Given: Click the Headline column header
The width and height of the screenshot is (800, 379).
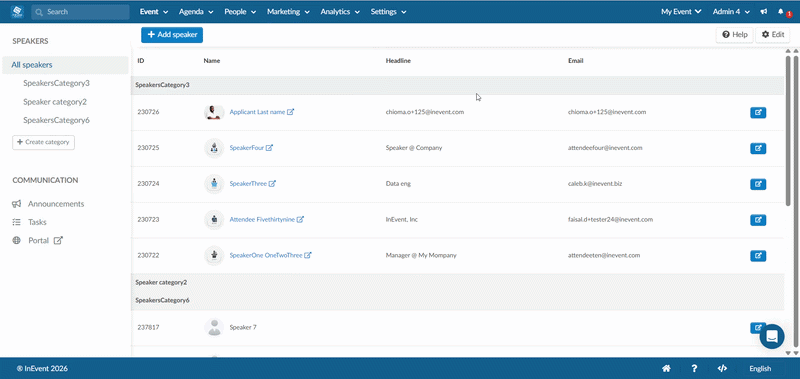Looking at the screenshot, I should [398, 61].
